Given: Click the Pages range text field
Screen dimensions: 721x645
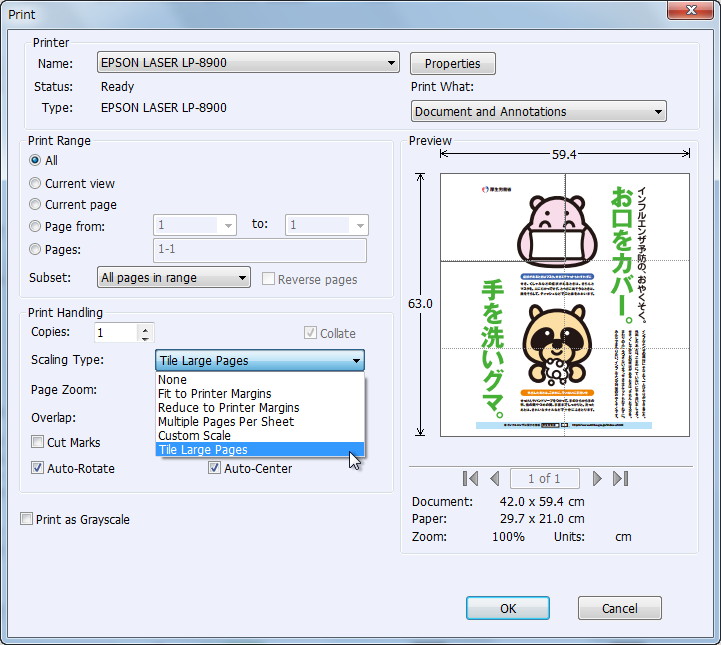Looking at the screenshot, I should [x=260, y=250].
